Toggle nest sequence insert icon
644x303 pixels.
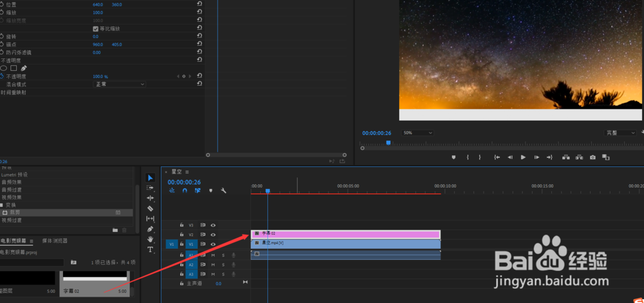click(x=172, y=191)
